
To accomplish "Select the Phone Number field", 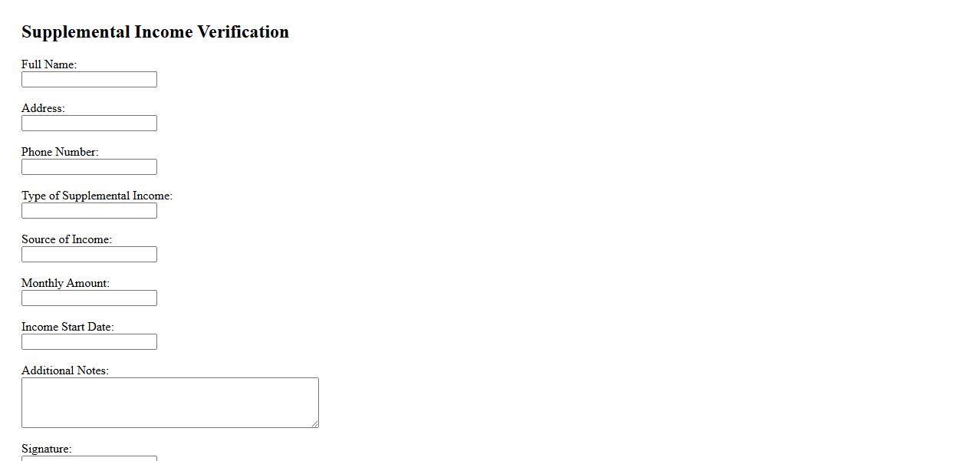I will click(x=89, y=167).
